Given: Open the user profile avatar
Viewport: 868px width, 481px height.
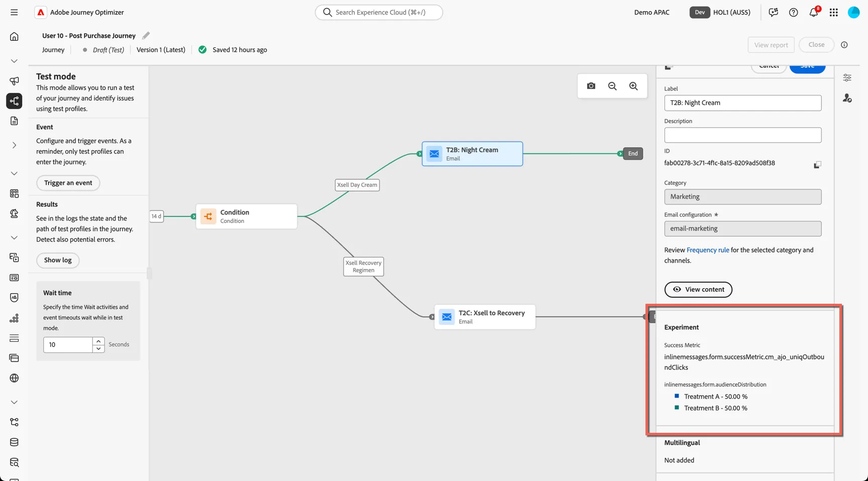Looking at the screenshot, I should (854, 13).
